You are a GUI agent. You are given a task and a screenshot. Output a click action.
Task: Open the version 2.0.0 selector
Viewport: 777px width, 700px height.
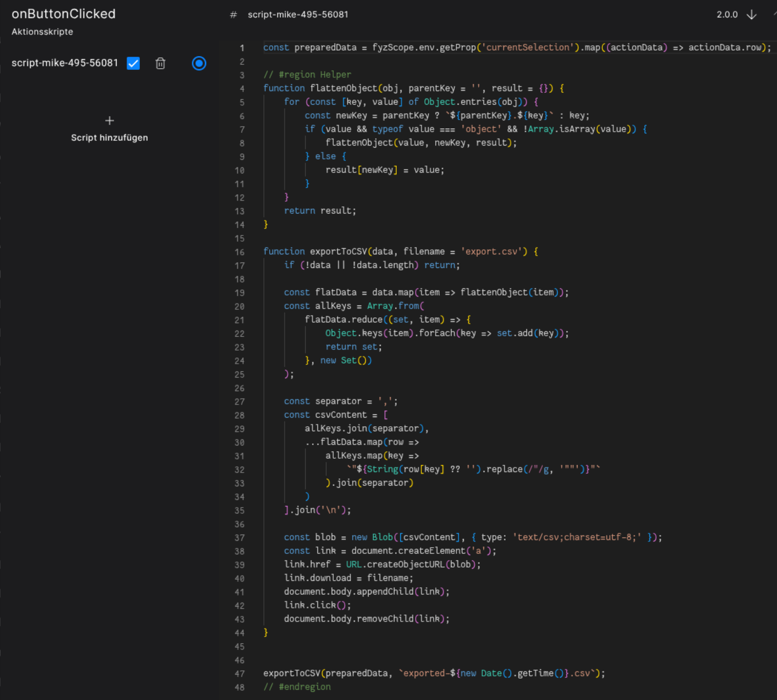click(x=726, y=15)
